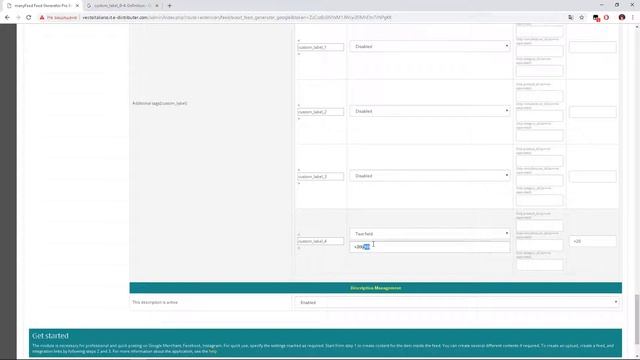Open the Chrome three-dot menu
The image size is (640, 360).
633,18
